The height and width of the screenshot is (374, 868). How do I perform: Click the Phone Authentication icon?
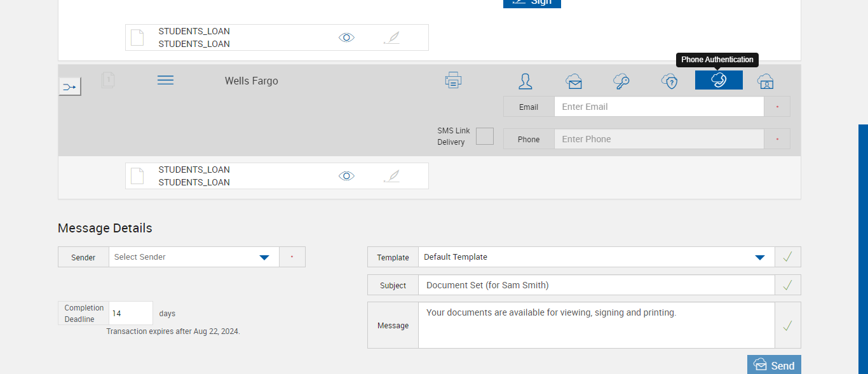point(719,80)
